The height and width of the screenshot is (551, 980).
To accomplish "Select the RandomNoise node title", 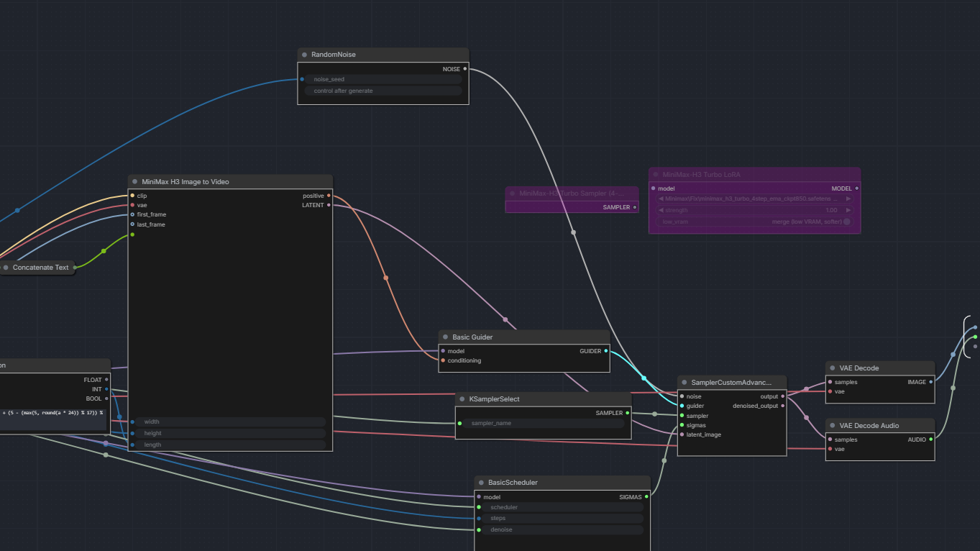I will pyautogui.click(x=334, y=55).
